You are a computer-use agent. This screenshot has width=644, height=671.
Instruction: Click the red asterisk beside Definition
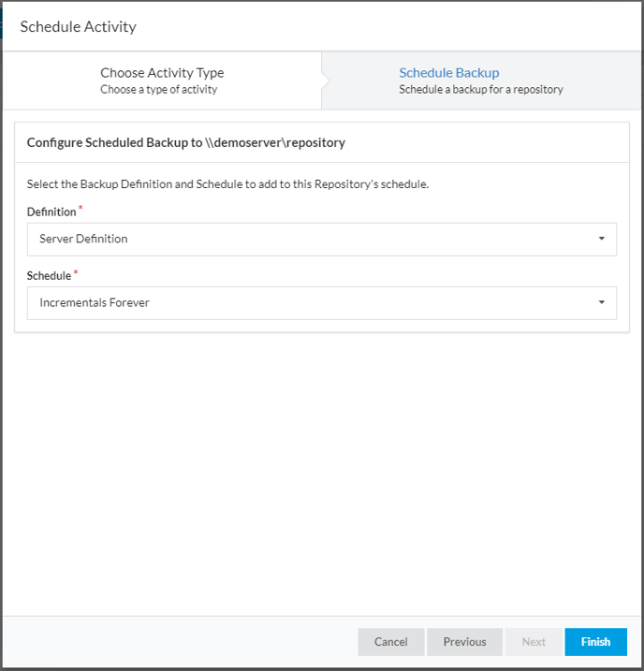80,208
